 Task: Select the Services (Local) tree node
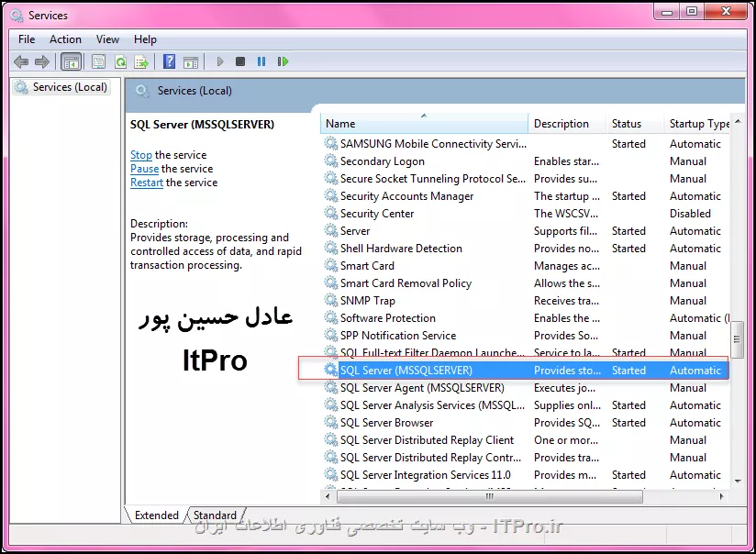[x=61, y=87]
